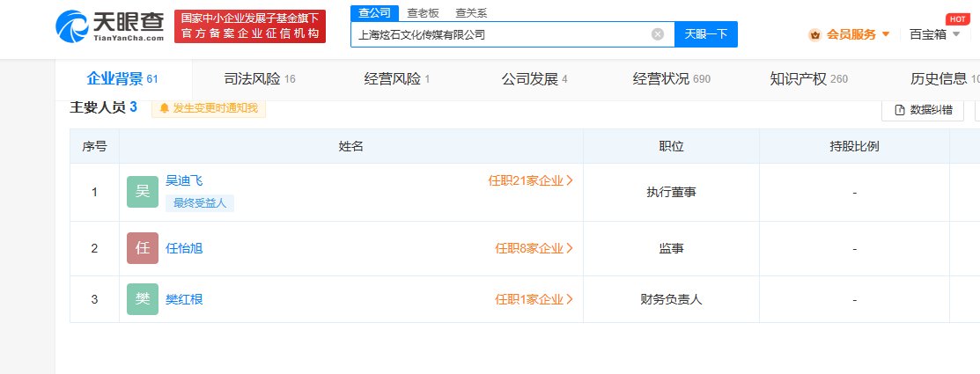This screenshot has width=980, height=374.
Task: Switch to the 查公司 search tab
Action: 374,12
